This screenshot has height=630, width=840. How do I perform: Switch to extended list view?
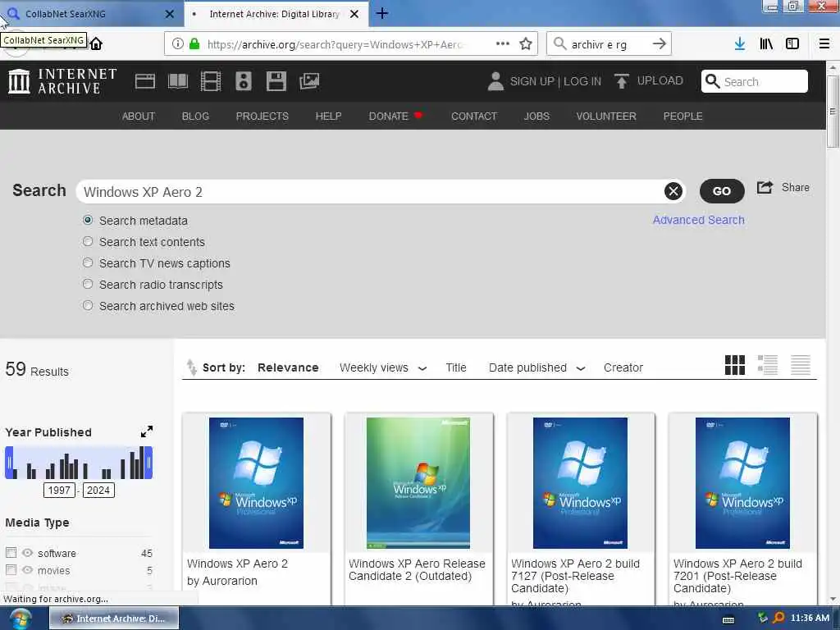(x=767, y=365)
